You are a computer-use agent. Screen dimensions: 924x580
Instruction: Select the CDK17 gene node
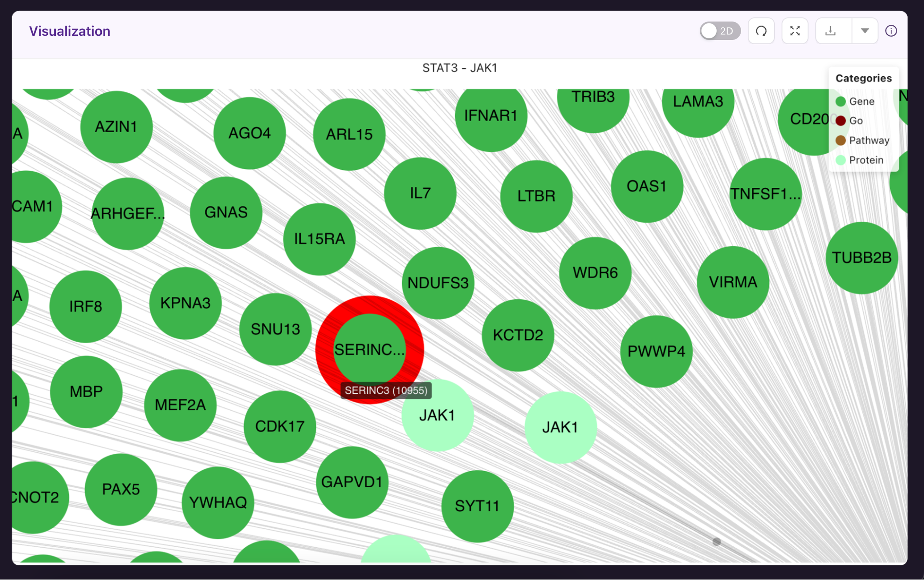pos(280,427)
